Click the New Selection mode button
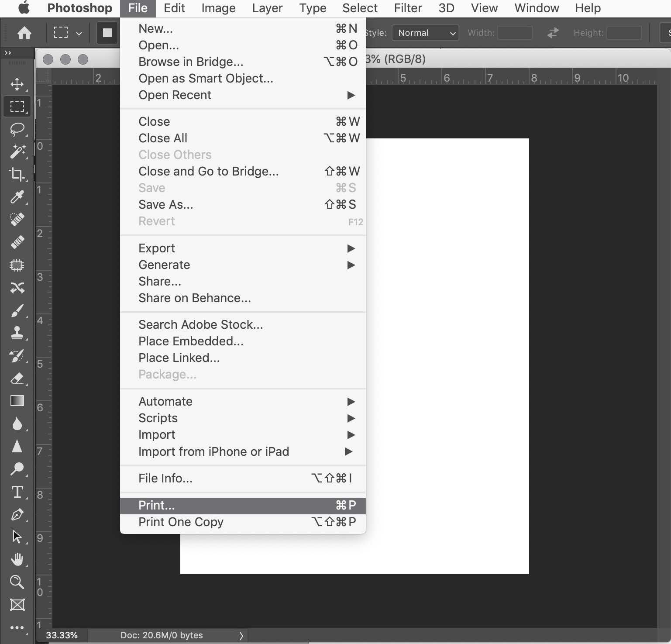 point(107,33)
